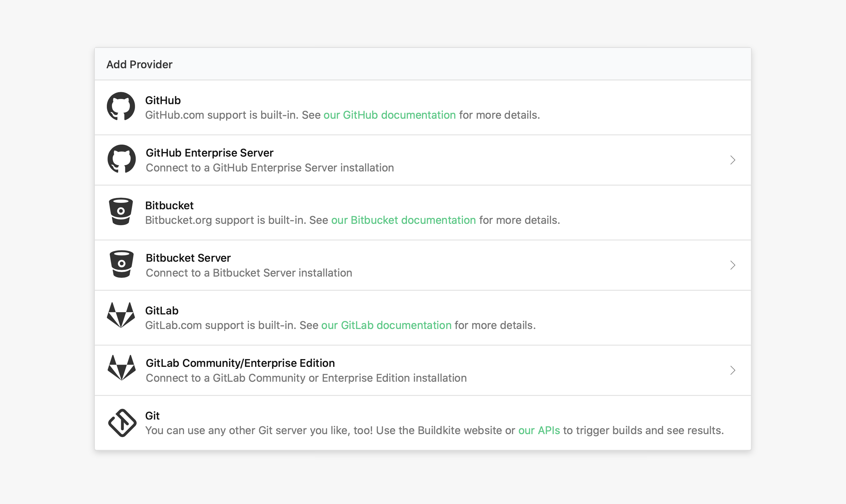The width and height of the screenshot is (846, 504).
Task: Click the Git diamond logo icon
Action: pos(122,423)
